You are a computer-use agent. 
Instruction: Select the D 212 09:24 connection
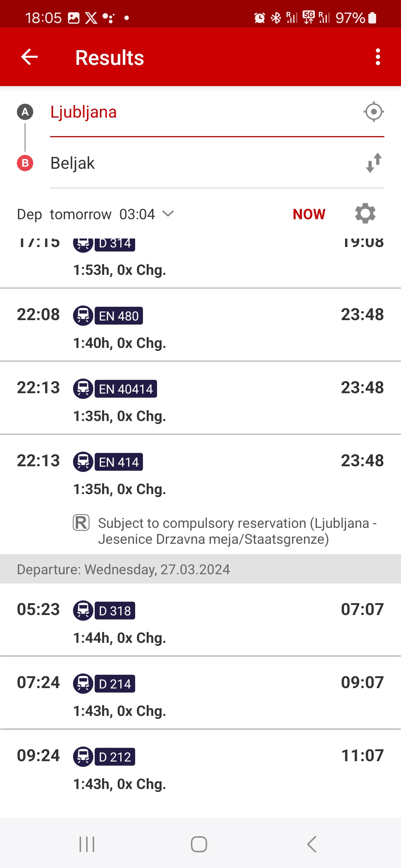[x=200, y=766]
